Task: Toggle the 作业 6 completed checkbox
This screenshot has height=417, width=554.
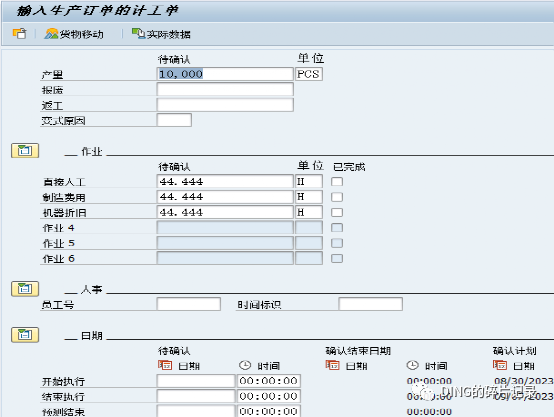Action: pos(337,258)
